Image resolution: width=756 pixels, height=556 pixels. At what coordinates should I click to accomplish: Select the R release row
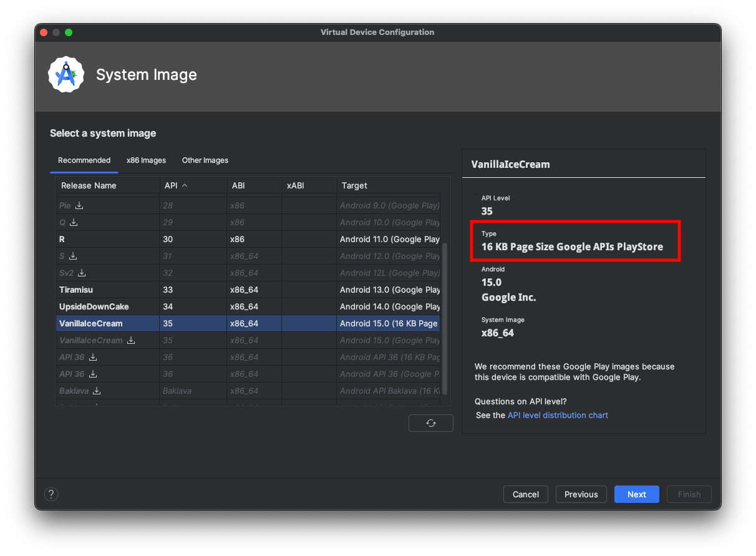point(248,239)
